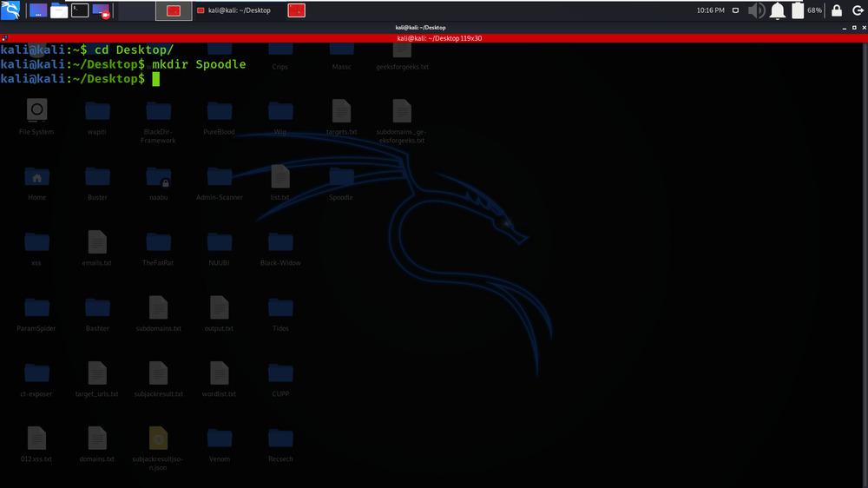Viewport: 868px width, 488px height.
Task: Open the file manager panel launcher
Action: 59,10
